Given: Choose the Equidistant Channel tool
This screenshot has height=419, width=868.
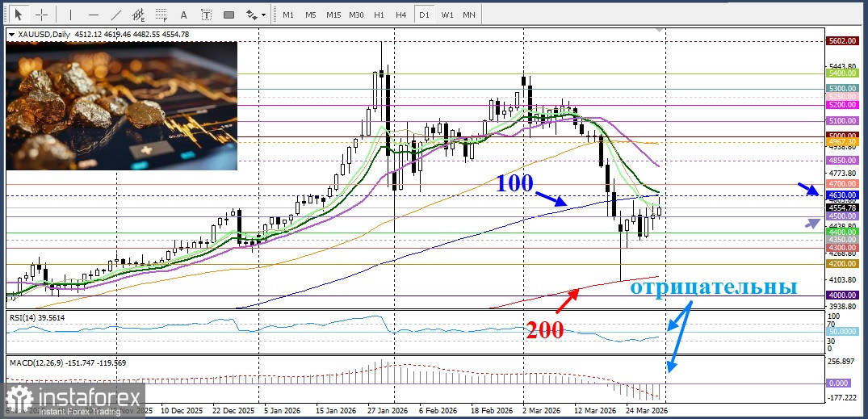Looking at the screenshot, I should (x=139, y=15).
